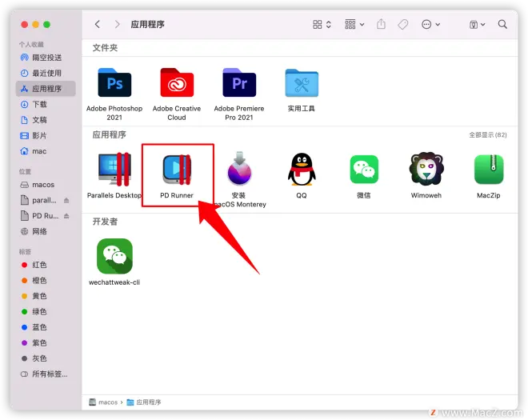Open 最近使用 Recents in sidebar
The height and width of the screenshot is (420, 528).
(x=46, y=73)
